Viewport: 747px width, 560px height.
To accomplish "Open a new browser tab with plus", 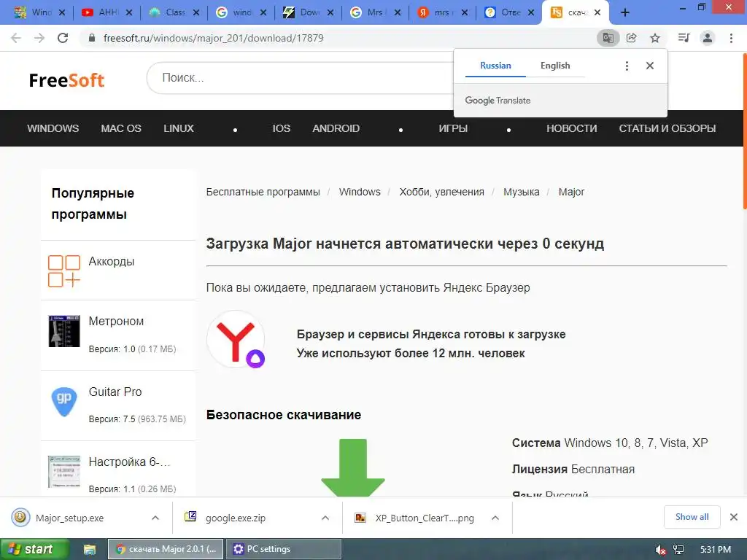I will click(x=625, y=13).
